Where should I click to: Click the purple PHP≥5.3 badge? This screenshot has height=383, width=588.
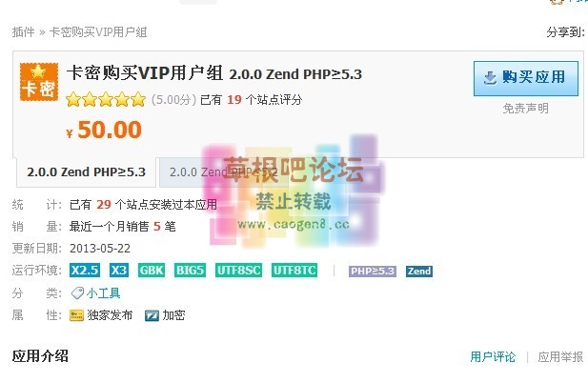click(x=373, y=271)
